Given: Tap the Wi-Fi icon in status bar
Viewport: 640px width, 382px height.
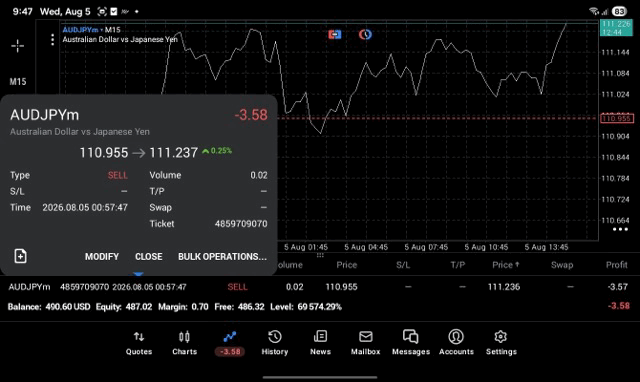Looking at the screenshot, I should [594, 11].
